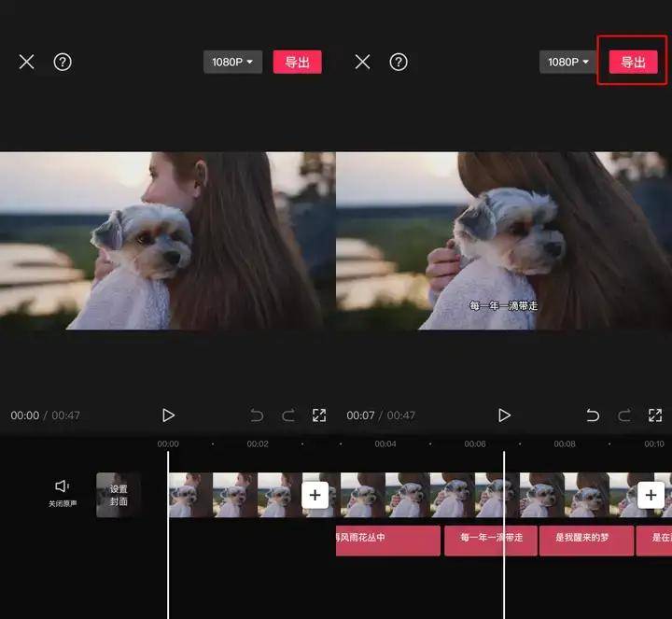Image resolution: width=672 pixels, height=619 pixels.
Task: Open 1080P resolution dropdown in left screen
Action: tap(232, 62)
